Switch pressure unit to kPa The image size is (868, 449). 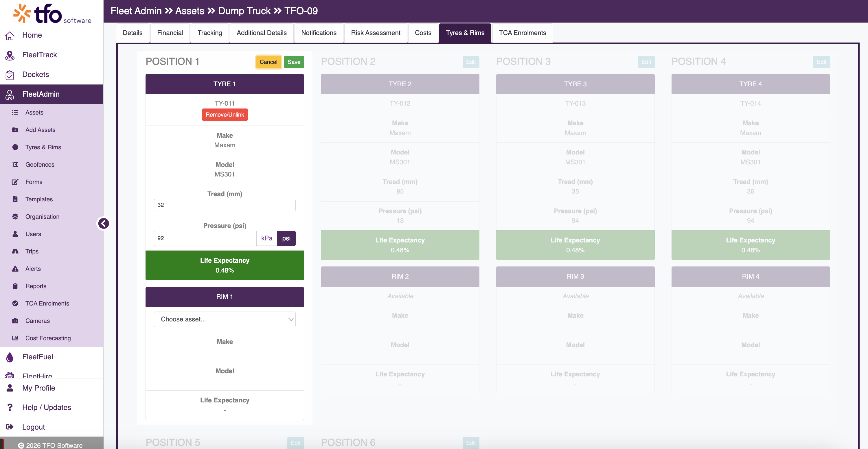point(266,238)
